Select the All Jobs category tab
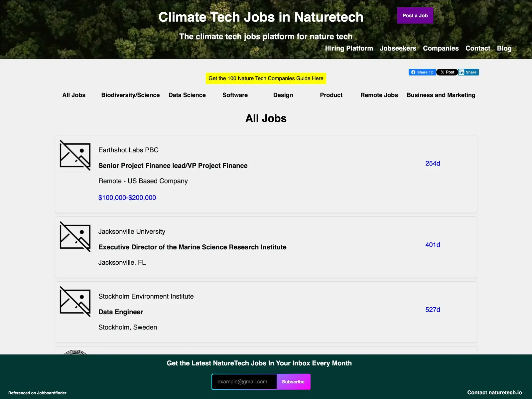Viewport: 532px width, 399px height. coord(74,95)
